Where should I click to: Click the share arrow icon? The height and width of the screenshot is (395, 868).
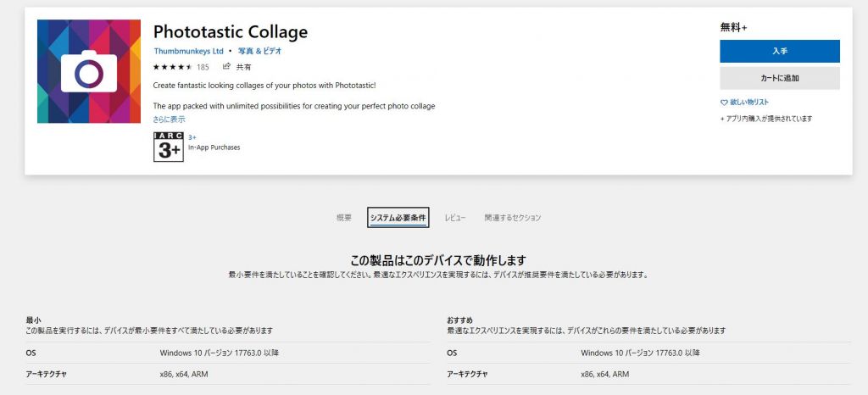tap(226, 66)
